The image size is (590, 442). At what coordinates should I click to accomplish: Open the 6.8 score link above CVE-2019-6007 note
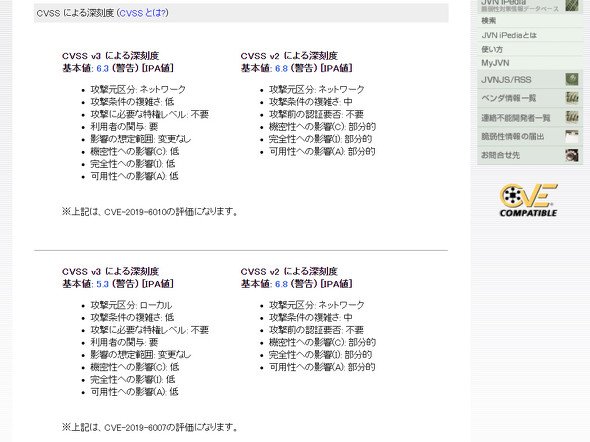pyautogui.click(x=281, y=284)
